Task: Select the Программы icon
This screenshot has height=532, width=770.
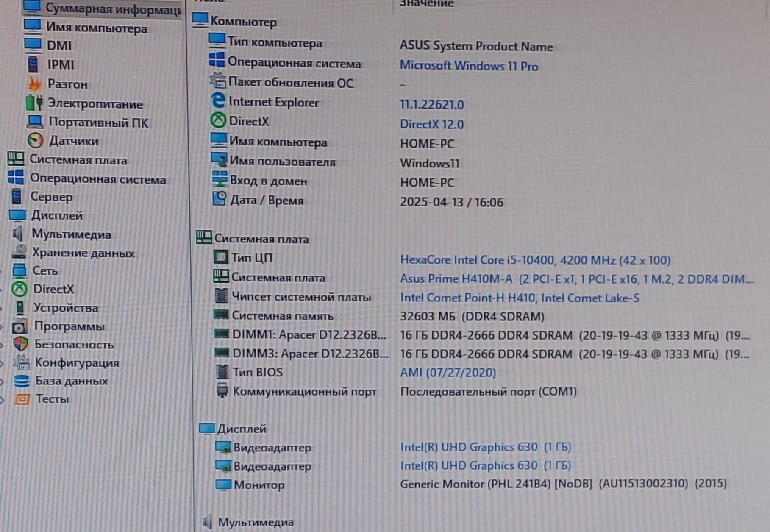Action: [19, 326]
